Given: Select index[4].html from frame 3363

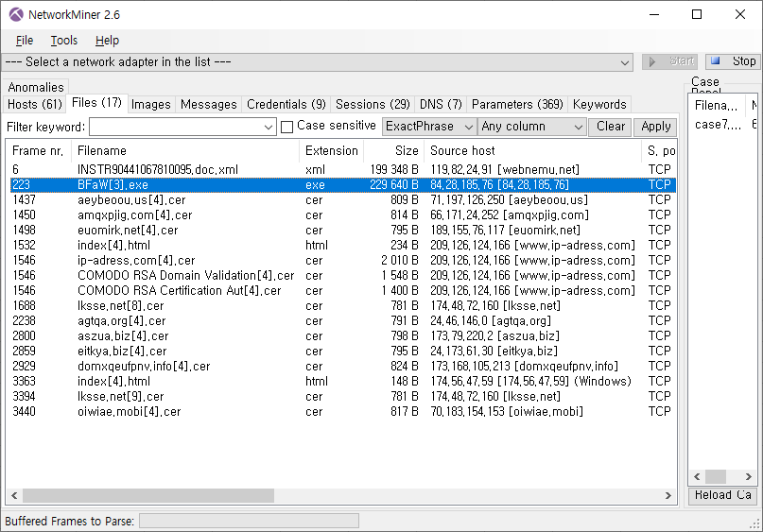Looking at the screenshot, I should [x=343, y=381].
